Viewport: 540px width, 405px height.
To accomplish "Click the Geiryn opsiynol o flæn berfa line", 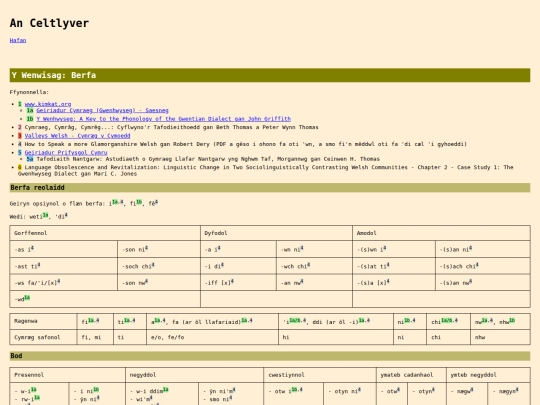I will (x=84, y=203).
